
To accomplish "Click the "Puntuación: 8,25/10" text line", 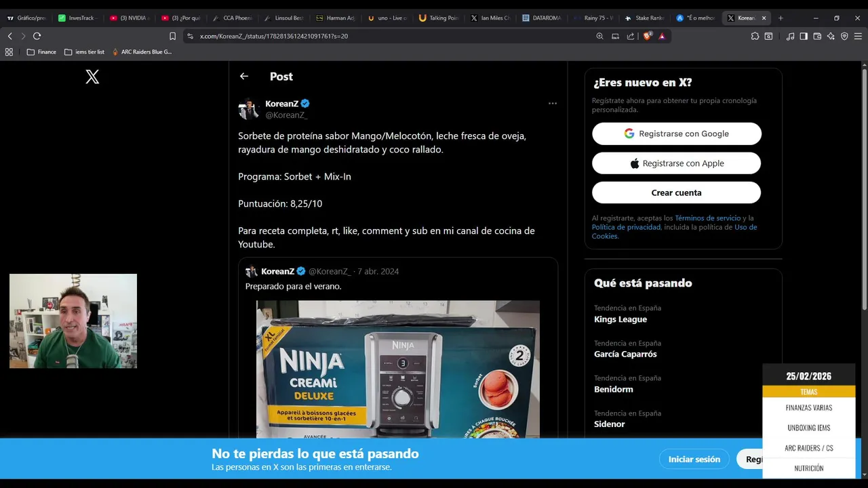I will pyautogui.click(x=280, y=203).
